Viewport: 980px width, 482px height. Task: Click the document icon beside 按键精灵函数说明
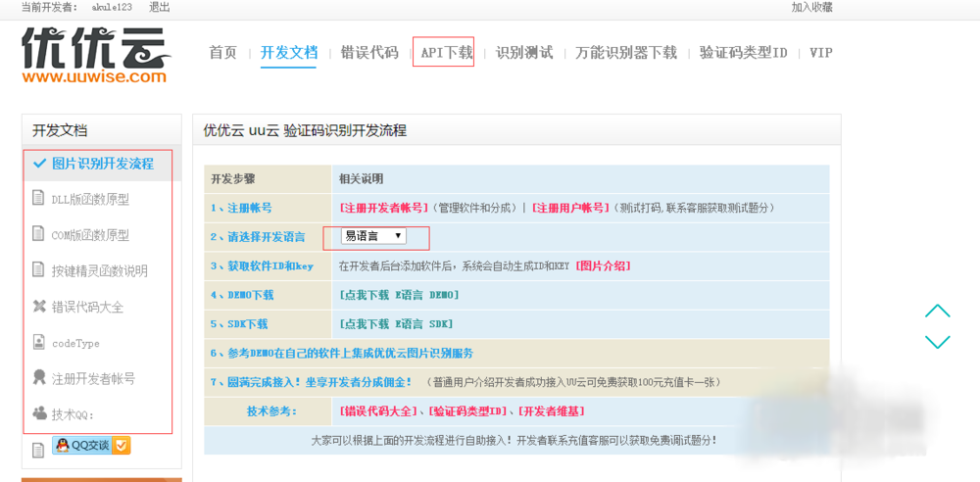[x=39, y=269]
